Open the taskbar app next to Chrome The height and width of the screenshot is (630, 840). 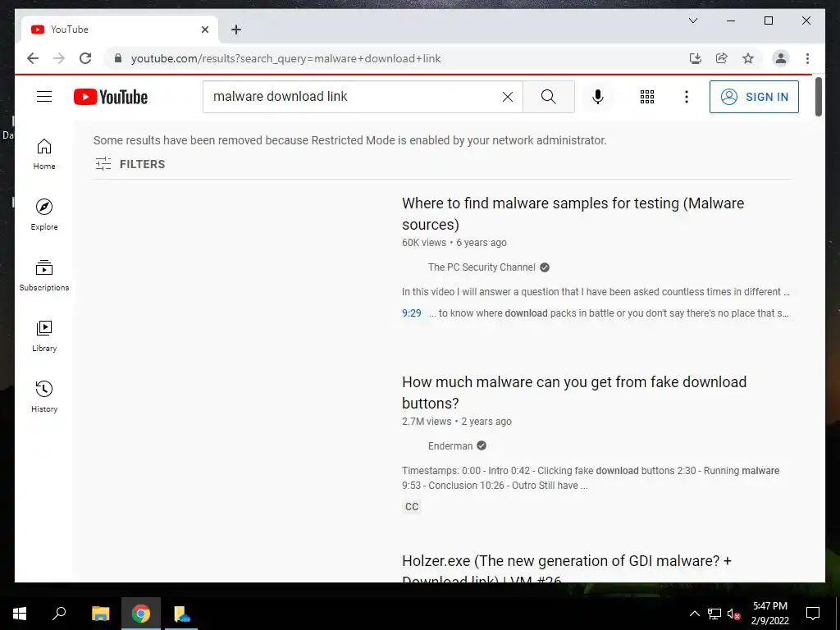click(x=181, y=614)
